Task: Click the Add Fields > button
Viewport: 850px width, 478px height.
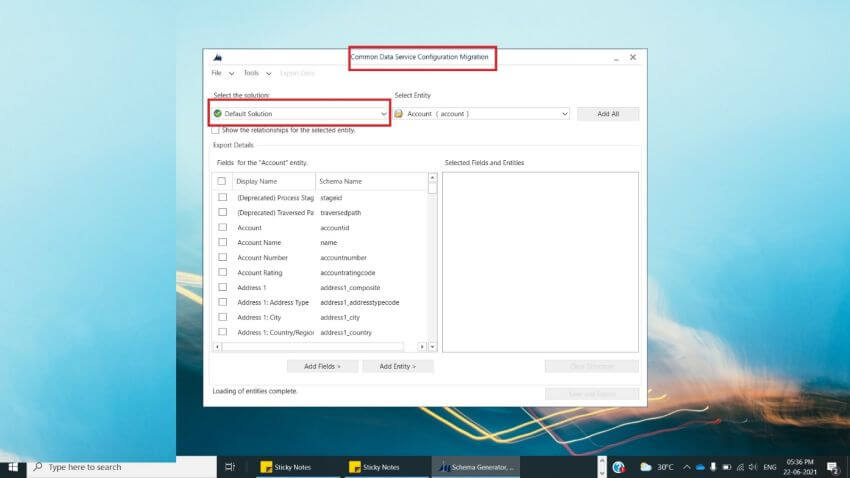Action: pyautogui.click(x=322, y=366)
